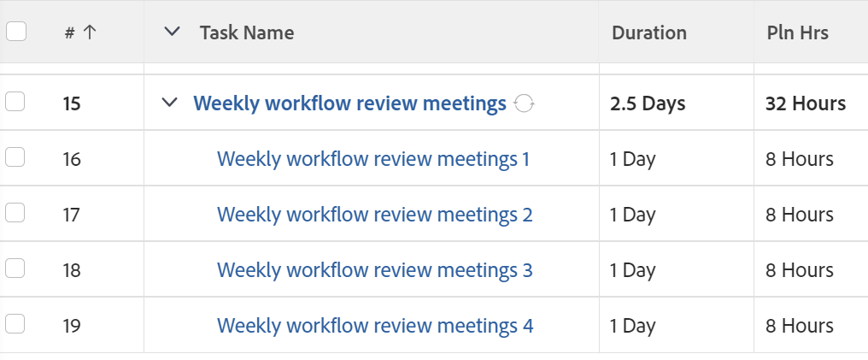Open parent task Weekly workflow review meetings
The height and width of the screenshot is (360, 868).
[349, 103]
